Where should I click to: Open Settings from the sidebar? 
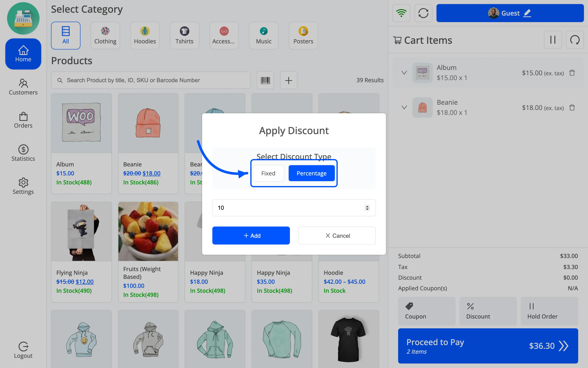click(23, 186)
